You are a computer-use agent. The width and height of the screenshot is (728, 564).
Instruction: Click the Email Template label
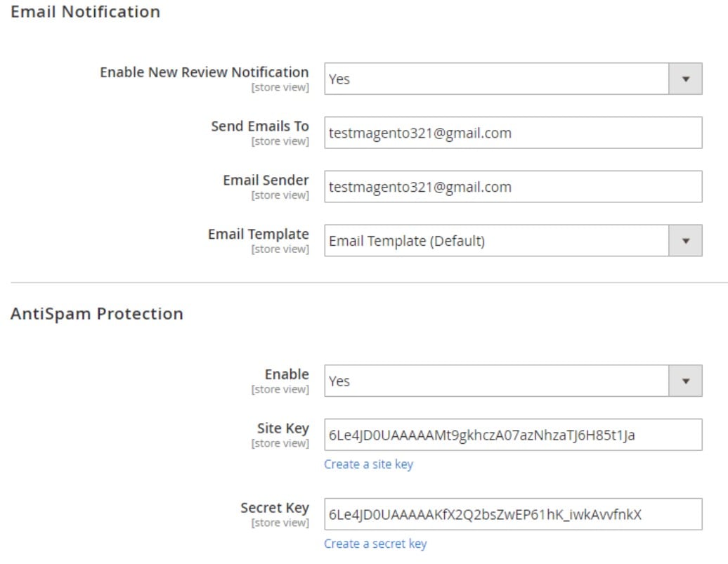pyautogui.click(x=258, y=234)
